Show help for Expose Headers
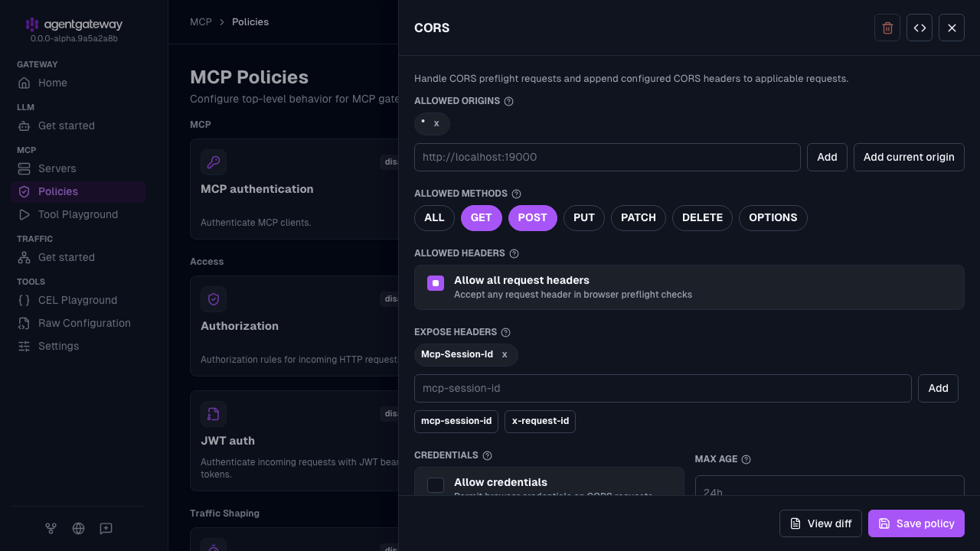980x551 pixels. pyautogui.click(x=505, y=333)
